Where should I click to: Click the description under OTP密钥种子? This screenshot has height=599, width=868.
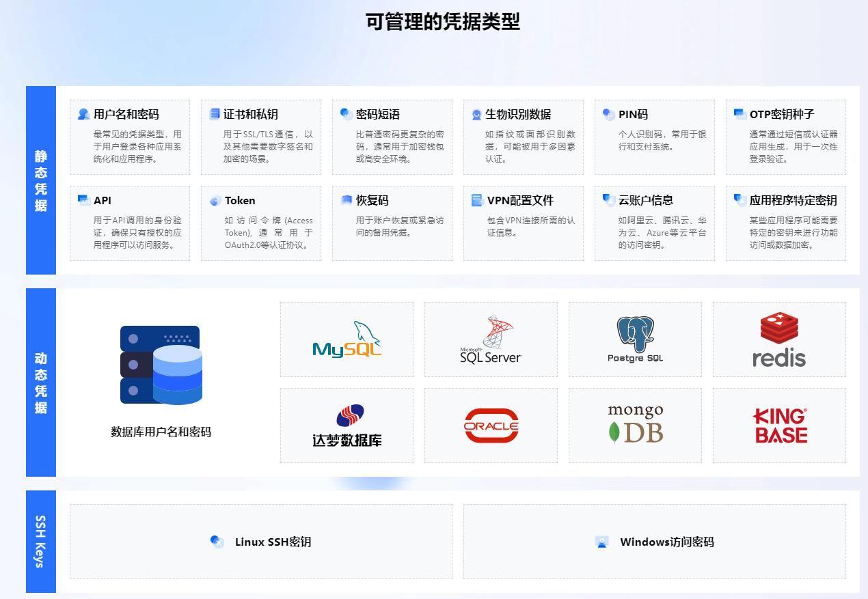794,146
